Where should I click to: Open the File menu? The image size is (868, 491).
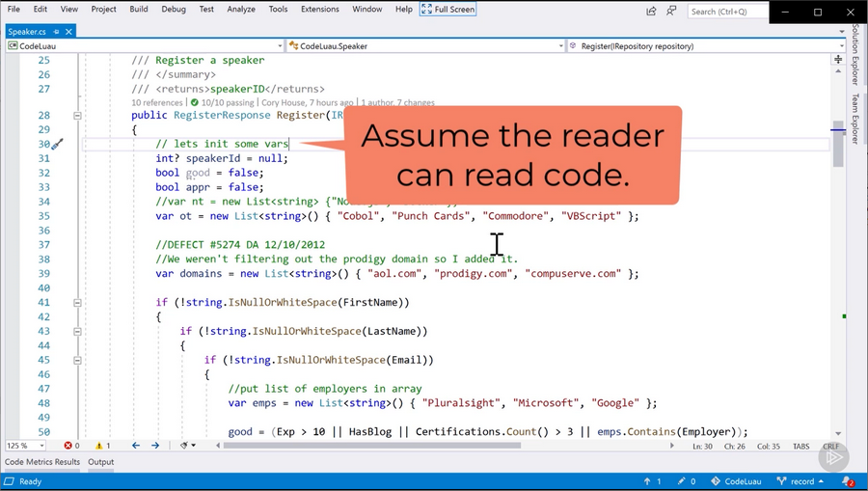point(14,10)
